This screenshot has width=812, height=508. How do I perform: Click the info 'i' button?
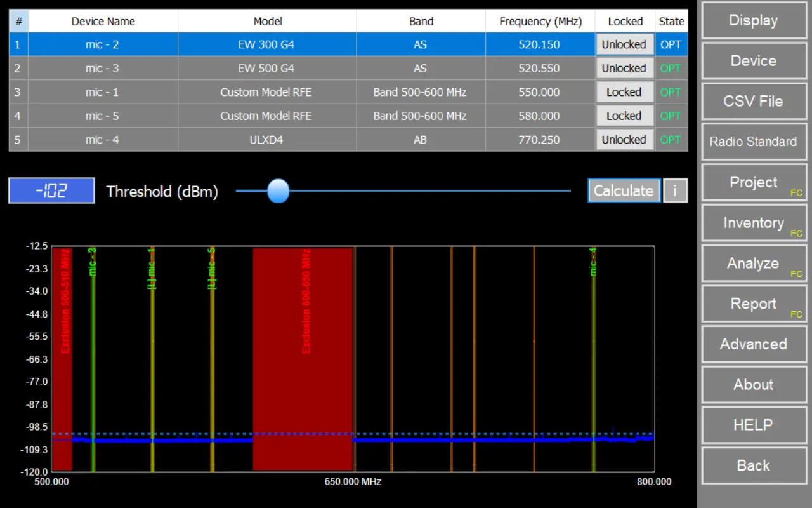(675, 190)
